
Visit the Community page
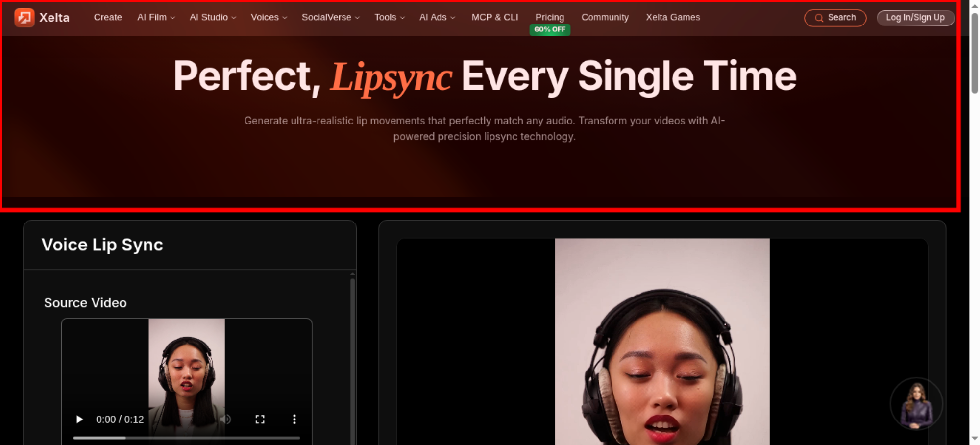pos(605,17)
